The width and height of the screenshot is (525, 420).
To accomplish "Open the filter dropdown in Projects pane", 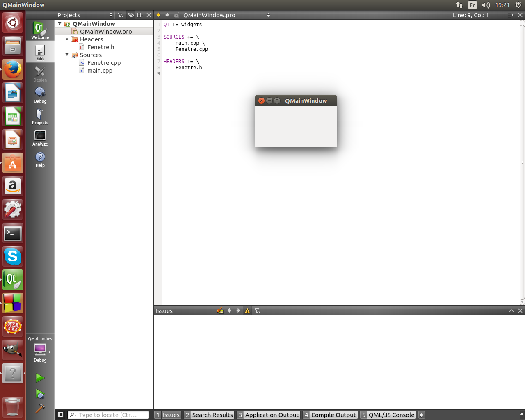I will tap(121, 15).
